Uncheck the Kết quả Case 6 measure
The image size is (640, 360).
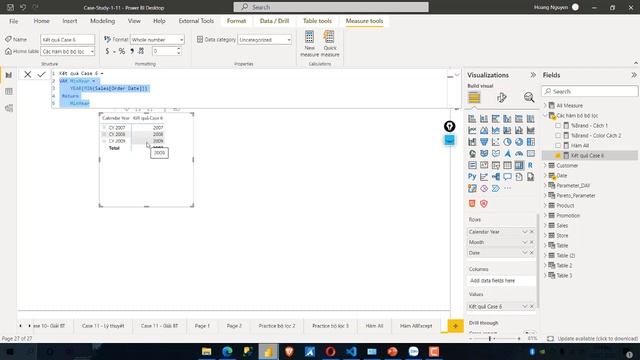click(x=558, y=156)
